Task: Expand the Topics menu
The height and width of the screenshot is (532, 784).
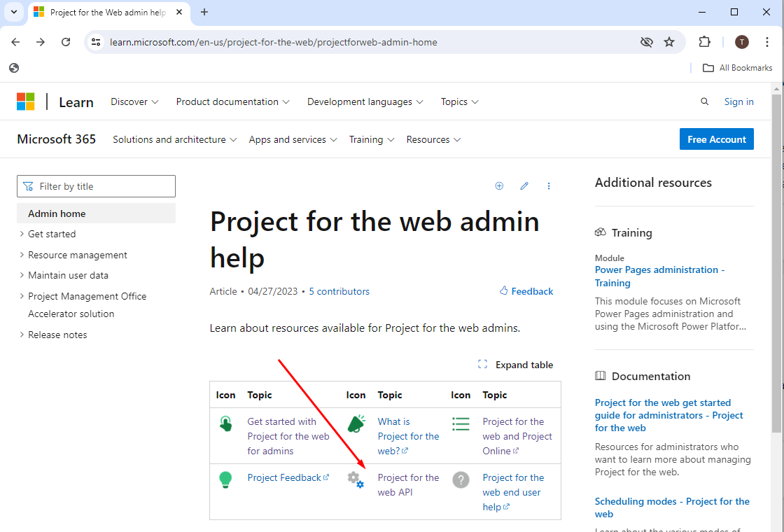Action: click(x=459, y=101)
